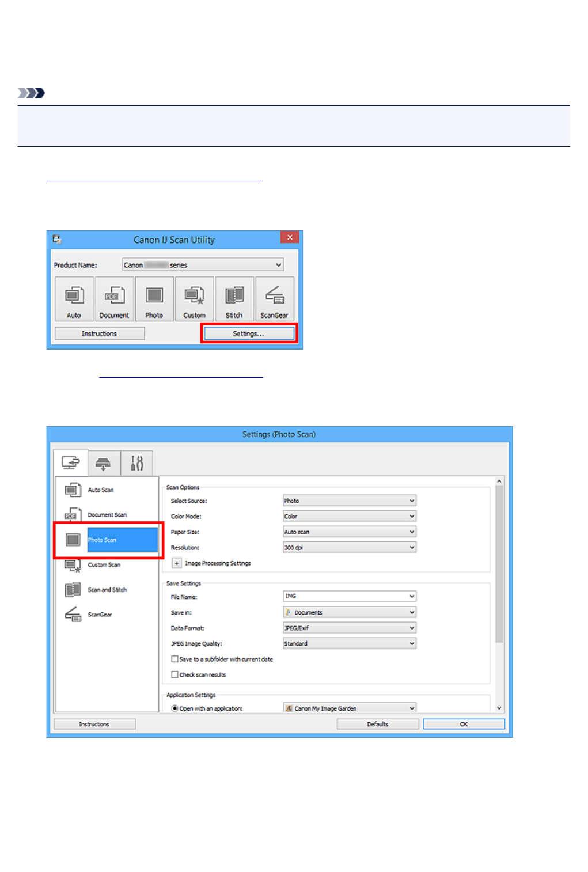Open the JPEG Image Quality dropdown
The width and height of the screenshot is (588, 872).
[350, 643]
